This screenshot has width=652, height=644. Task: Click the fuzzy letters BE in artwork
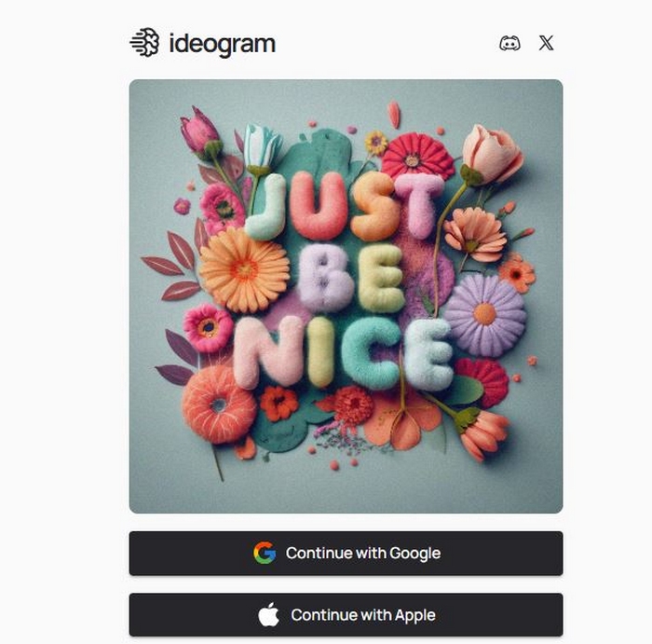(x=351, y=278)
